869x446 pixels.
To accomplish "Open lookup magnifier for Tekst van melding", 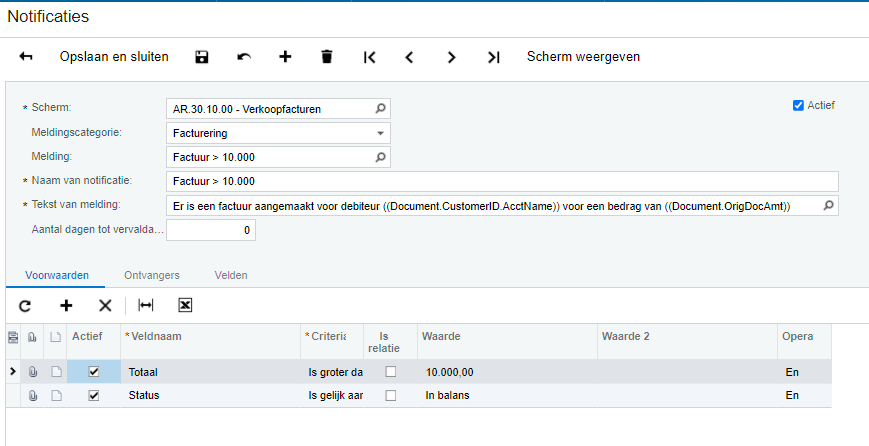I will 828,206.
